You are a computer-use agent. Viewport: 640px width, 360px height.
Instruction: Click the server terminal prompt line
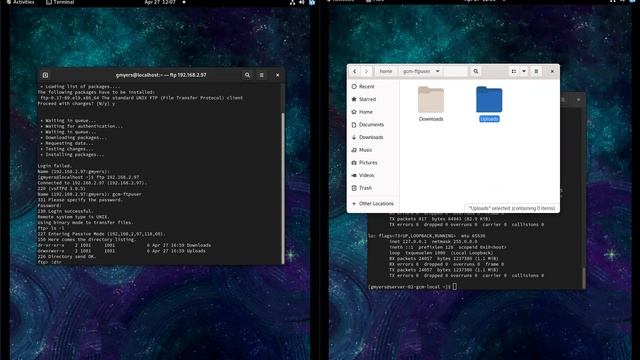point(413,287)
